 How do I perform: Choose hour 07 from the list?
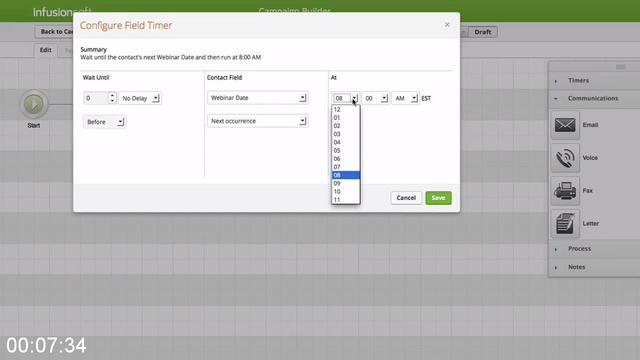coord(346,167)
